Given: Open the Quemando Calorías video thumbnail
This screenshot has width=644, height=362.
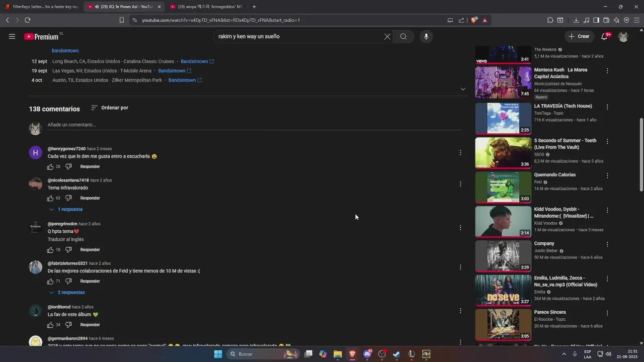Looking at the screenshot, I should pos(503,187).
